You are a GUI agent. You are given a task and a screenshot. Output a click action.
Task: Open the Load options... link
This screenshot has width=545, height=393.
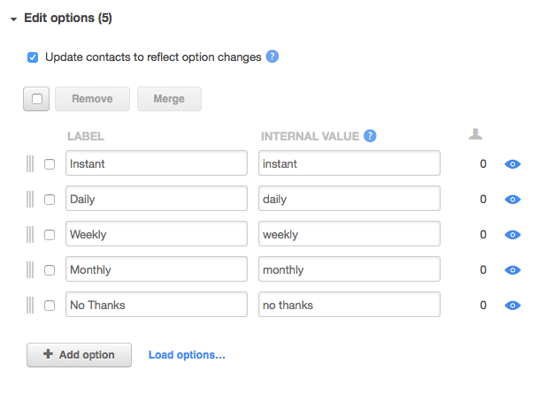(187, 355)
